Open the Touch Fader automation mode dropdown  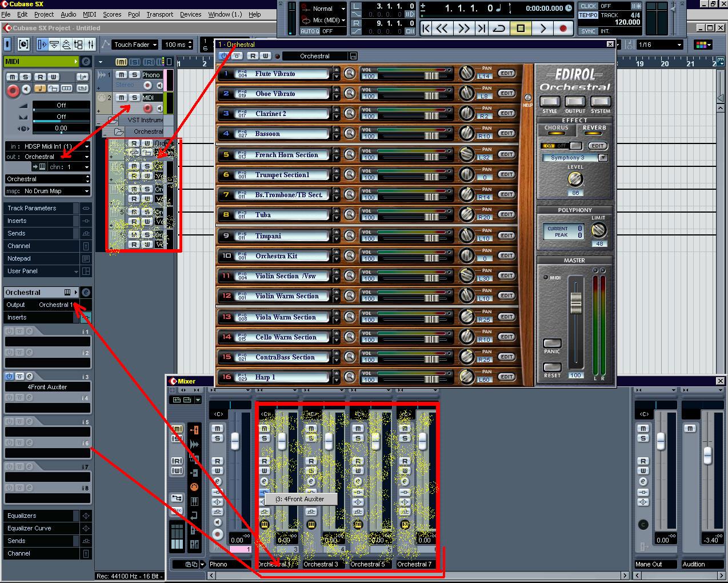point(135,45)
